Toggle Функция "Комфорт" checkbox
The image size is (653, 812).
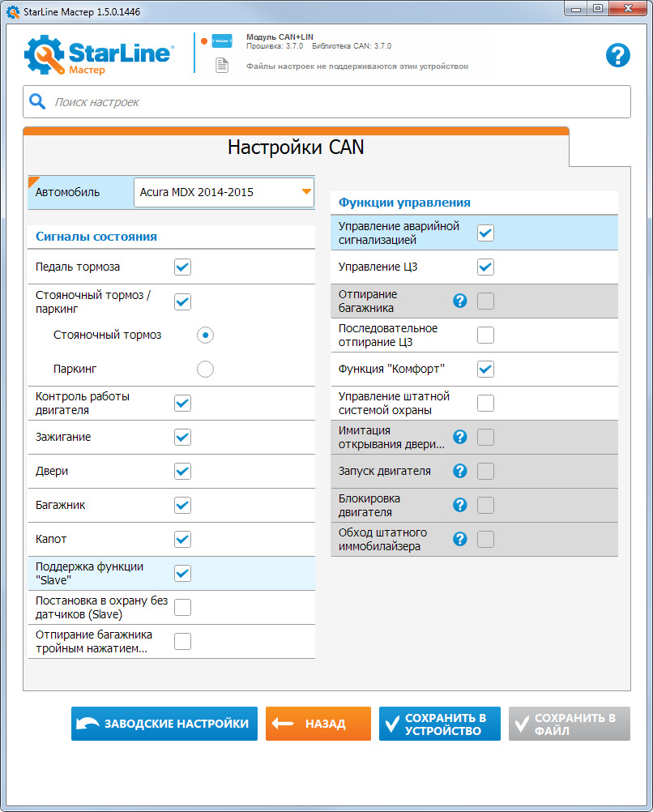tap(486, 370)
